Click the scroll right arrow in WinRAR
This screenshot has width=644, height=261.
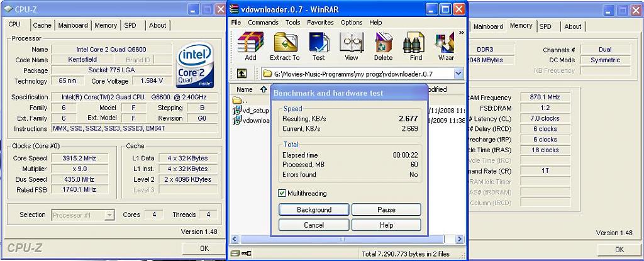(459, 239)
